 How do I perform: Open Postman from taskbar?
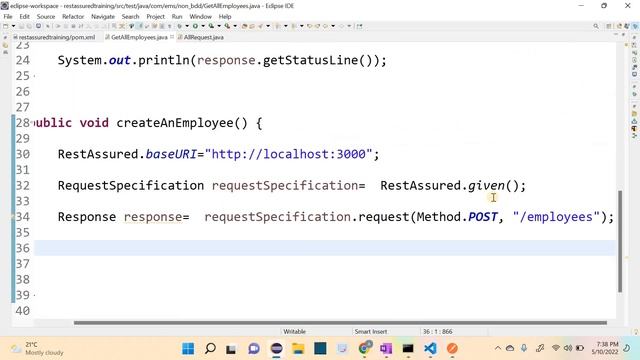452,349
